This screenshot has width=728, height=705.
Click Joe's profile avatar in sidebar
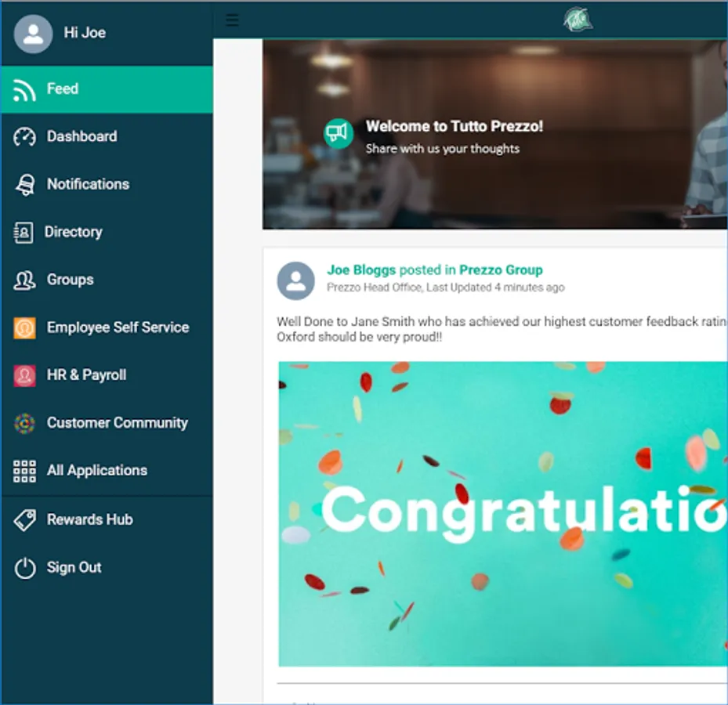click(33, 34)
